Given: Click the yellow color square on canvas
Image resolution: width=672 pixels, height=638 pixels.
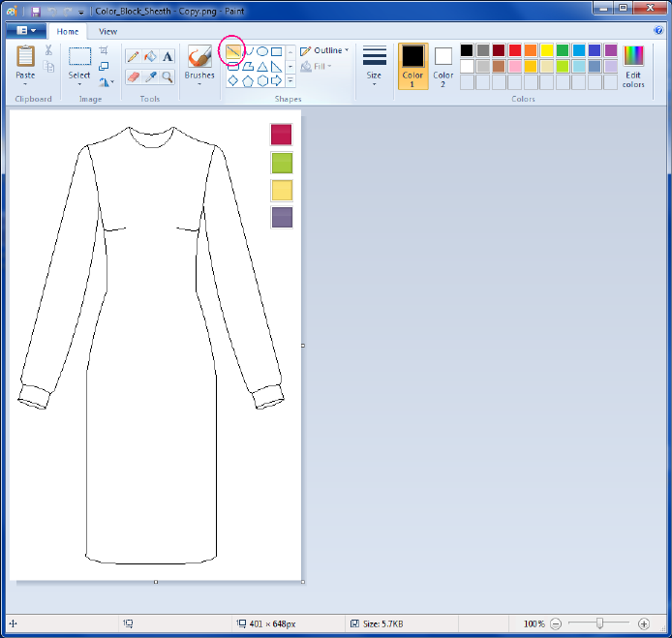Looking at the screenshot, I should 282,191.
